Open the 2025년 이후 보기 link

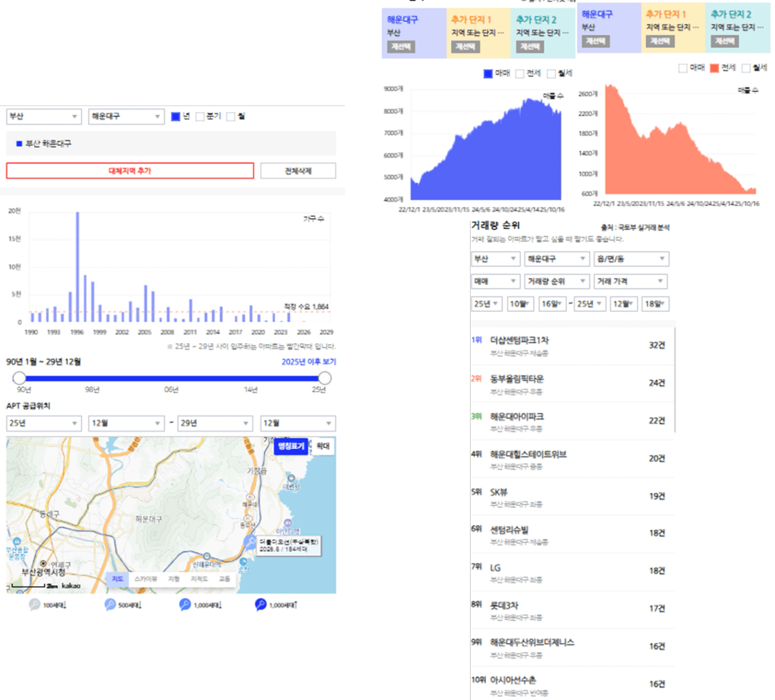[308, 362]
